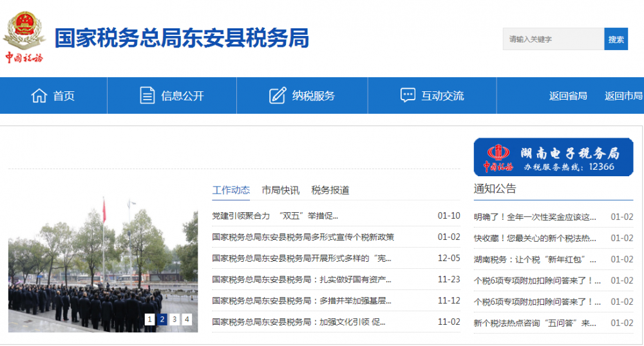
Task: Switch to the 税务报道 tab
Action: (x=330, y=190)
